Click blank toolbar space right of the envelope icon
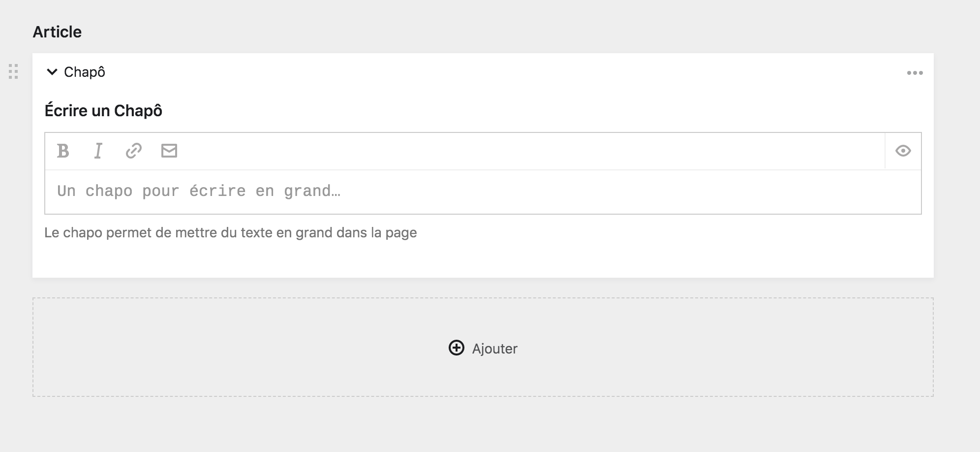The height and width of the screenshot is (452, 980). [x=492, y=151]
